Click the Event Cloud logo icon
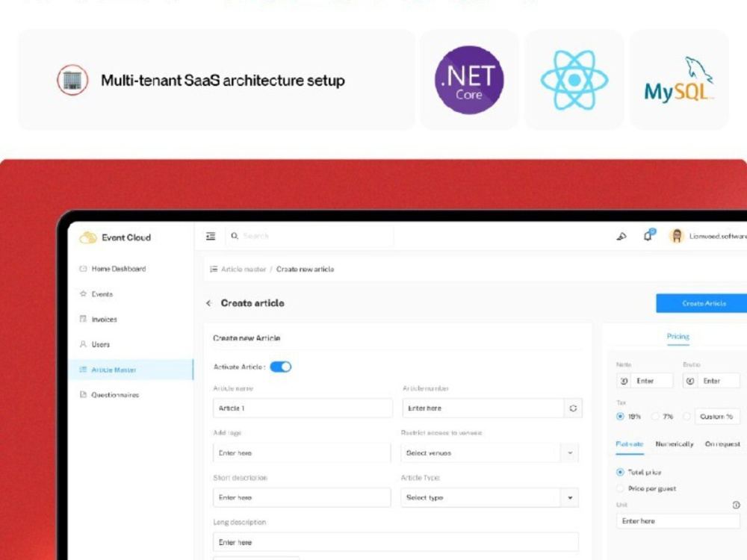Screen dimensions: 747x560 click(x=88, y=237)
